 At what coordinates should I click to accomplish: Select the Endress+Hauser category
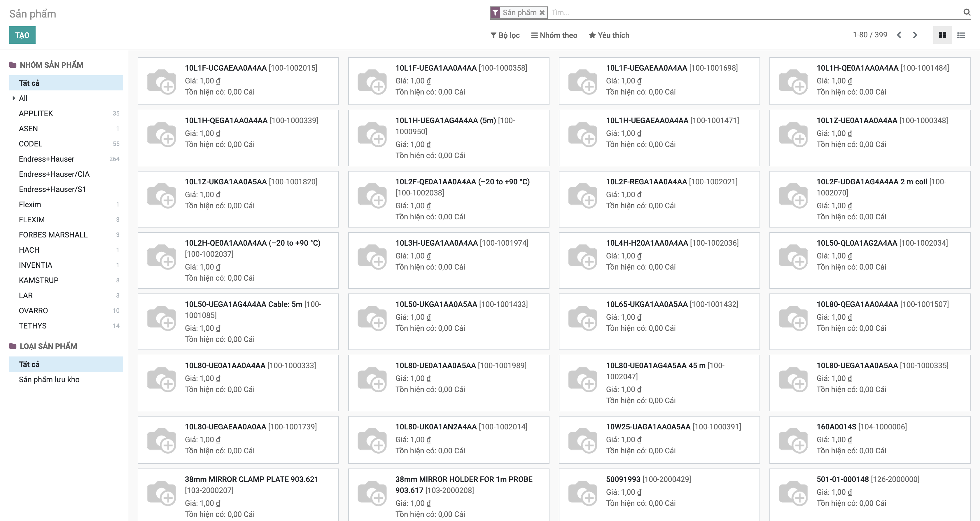pyautogui.click(x=46, y=159)
